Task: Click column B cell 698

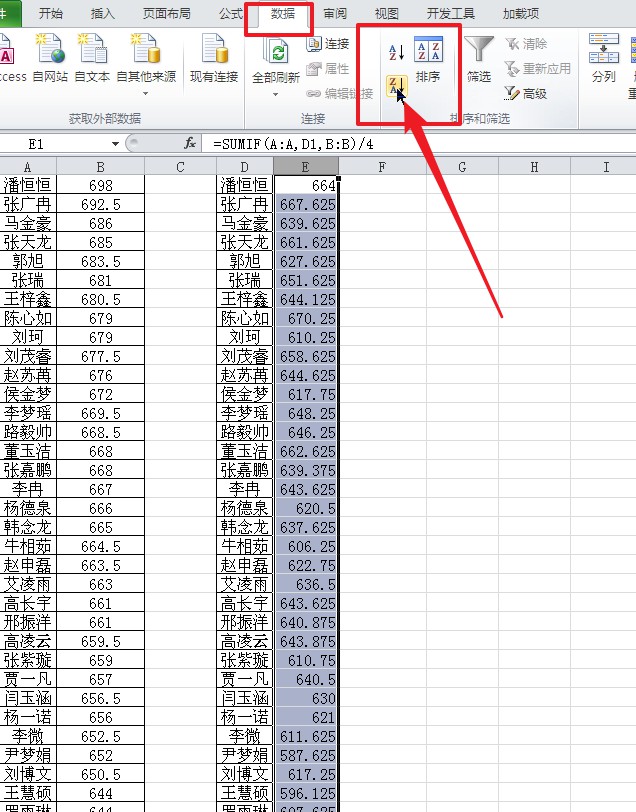Action: click(100, 185)
